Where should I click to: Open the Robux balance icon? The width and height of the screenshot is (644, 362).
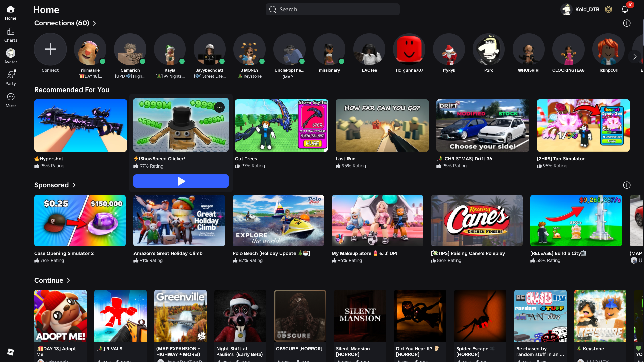coord(608,9)
